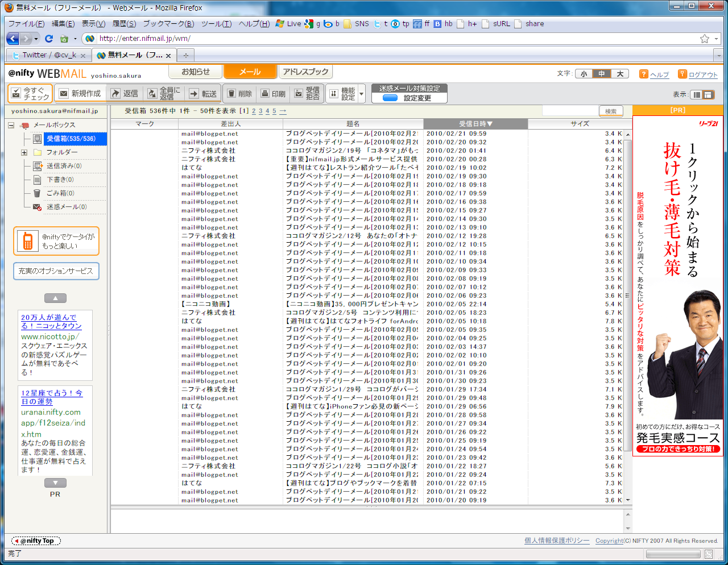Open the アドレスブック tab
Viewport: 728px width, 565px height.
pyautogui.click(x=305, y=72)
